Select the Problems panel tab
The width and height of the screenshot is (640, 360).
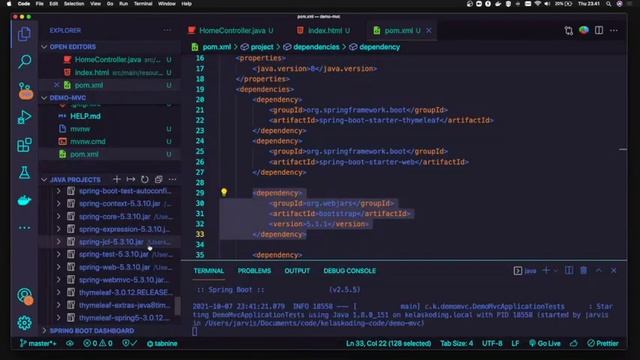pos(254,271)
